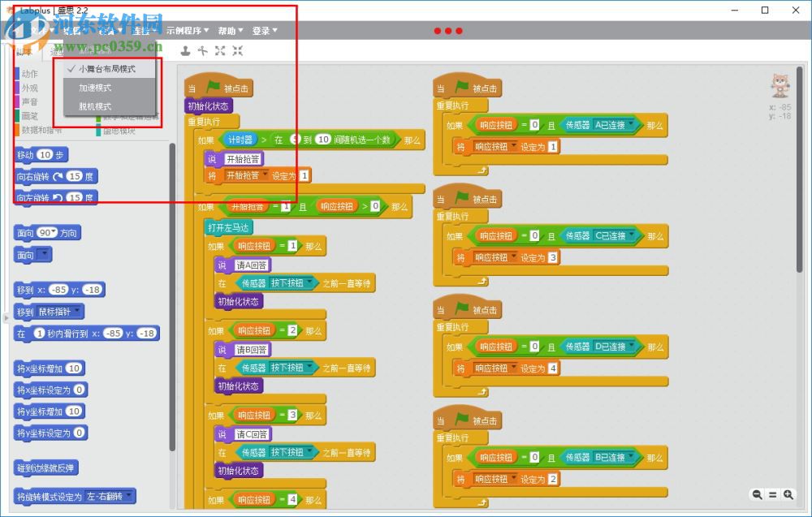This screenshot has height=517, width=812.
Task: Click green flag in D已连接 script hat
Action: click(x=461, y=308)
